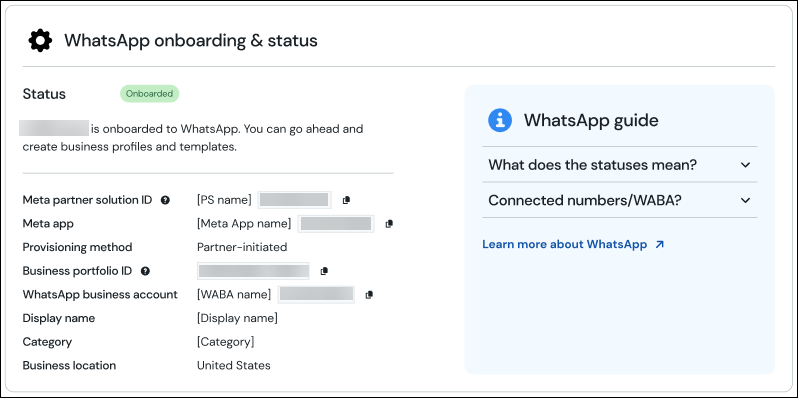Click the 'Business location' label
This screenshot has width=798, height=398.
tap(69, 365)
